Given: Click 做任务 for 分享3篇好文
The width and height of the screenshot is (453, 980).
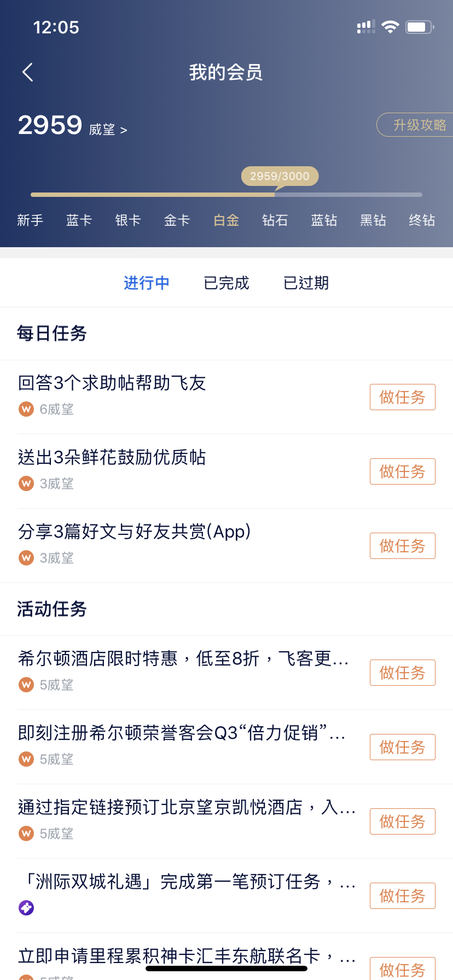Looking at the screenshot, I should click(403, 546).
